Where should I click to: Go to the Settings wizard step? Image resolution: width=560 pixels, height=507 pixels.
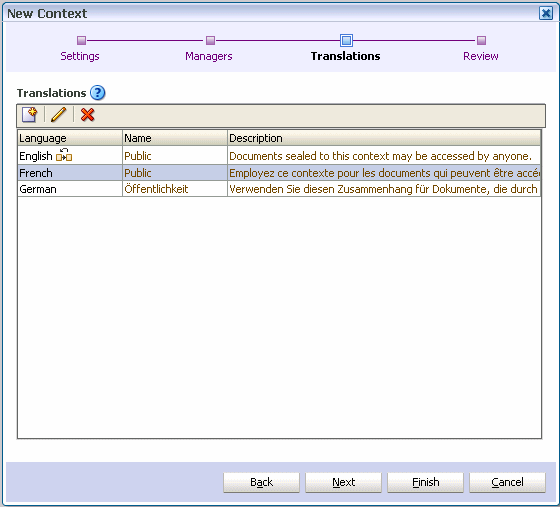80,56
